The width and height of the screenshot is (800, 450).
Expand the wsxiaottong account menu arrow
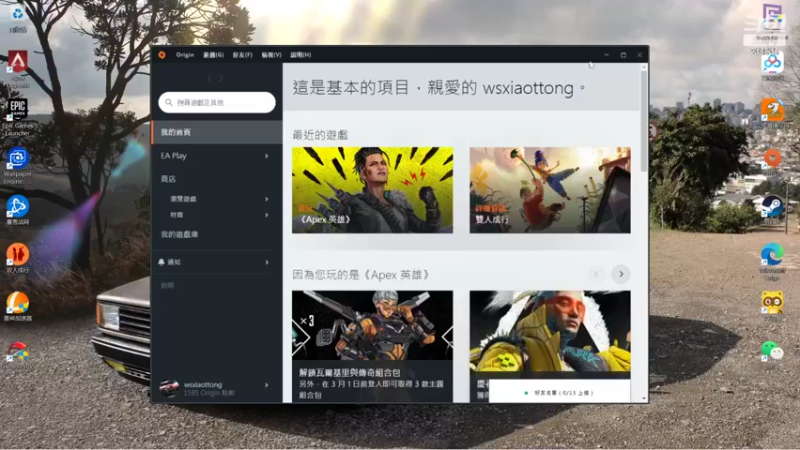pos(266,385)
